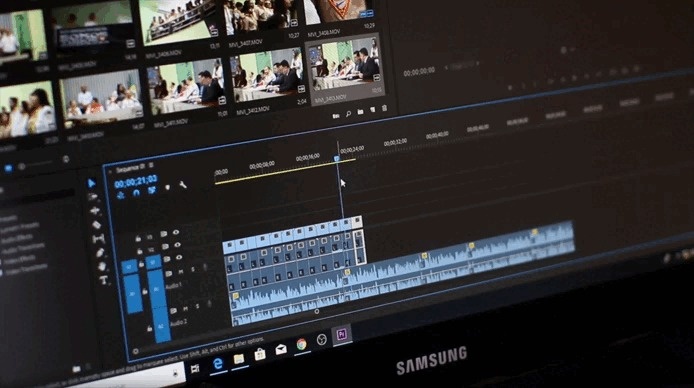
Task: Lock the Audio 2 track
Action: tap(150, 328)
